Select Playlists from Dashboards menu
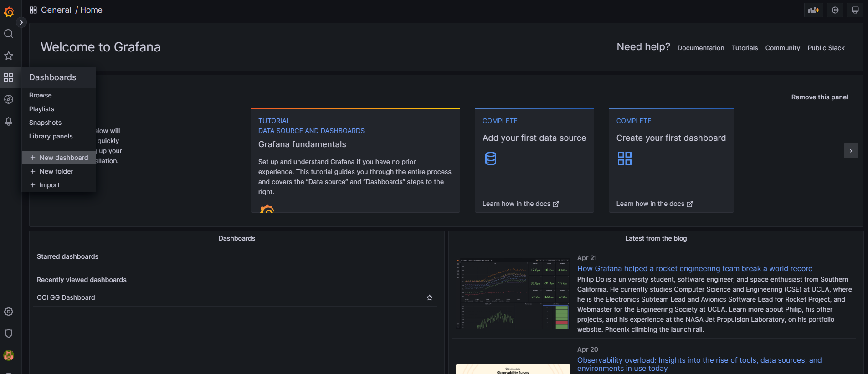This screenshot has height=374, width=868. pos(42,109)
